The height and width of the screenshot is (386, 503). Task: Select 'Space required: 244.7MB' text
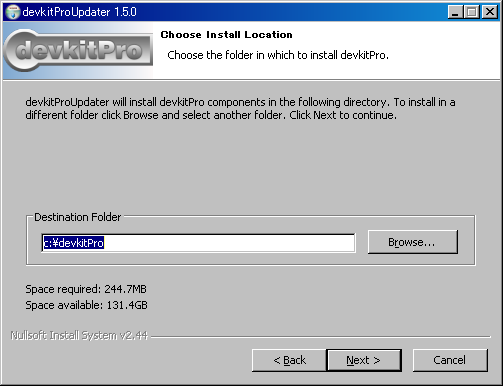click(86, 289)
